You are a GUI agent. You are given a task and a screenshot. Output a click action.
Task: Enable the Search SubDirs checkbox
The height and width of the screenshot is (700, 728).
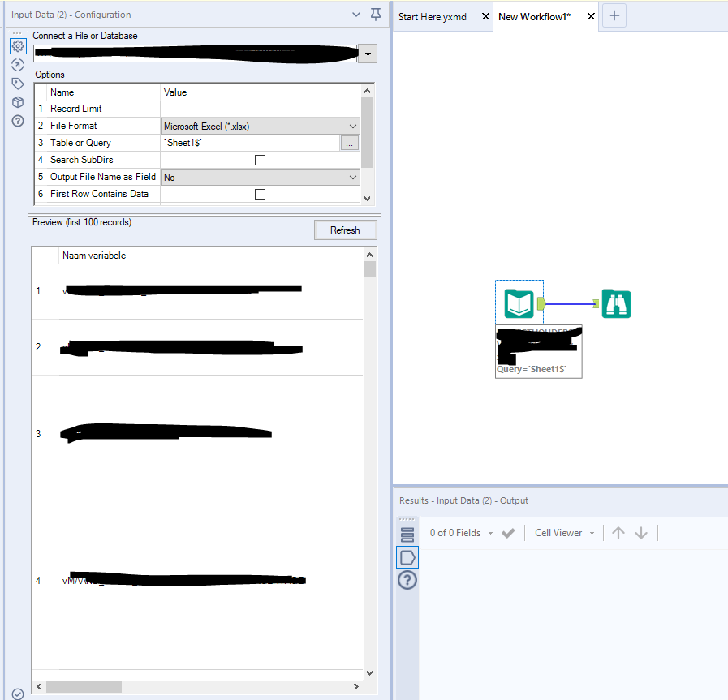(x=260, y=160)
